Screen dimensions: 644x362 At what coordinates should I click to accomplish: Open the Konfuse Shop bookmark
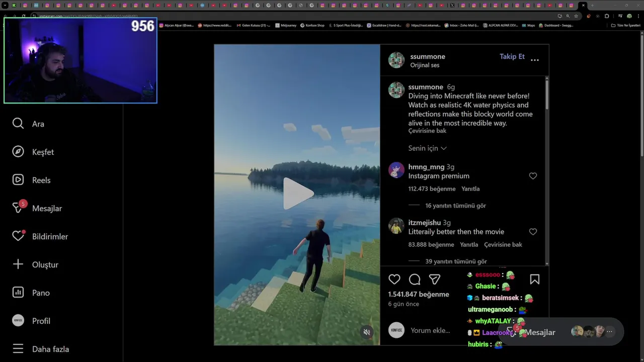tap(312, 25)
